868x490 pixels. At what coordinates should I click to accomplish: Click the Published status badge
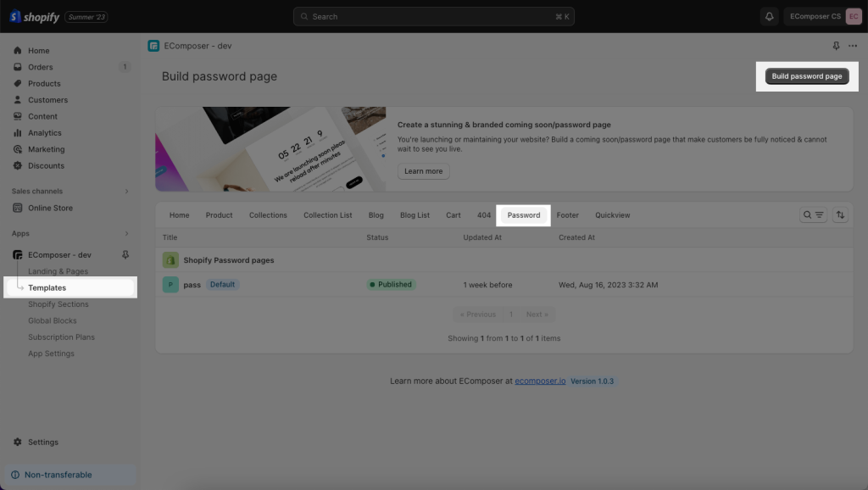[x=391, y=285]
